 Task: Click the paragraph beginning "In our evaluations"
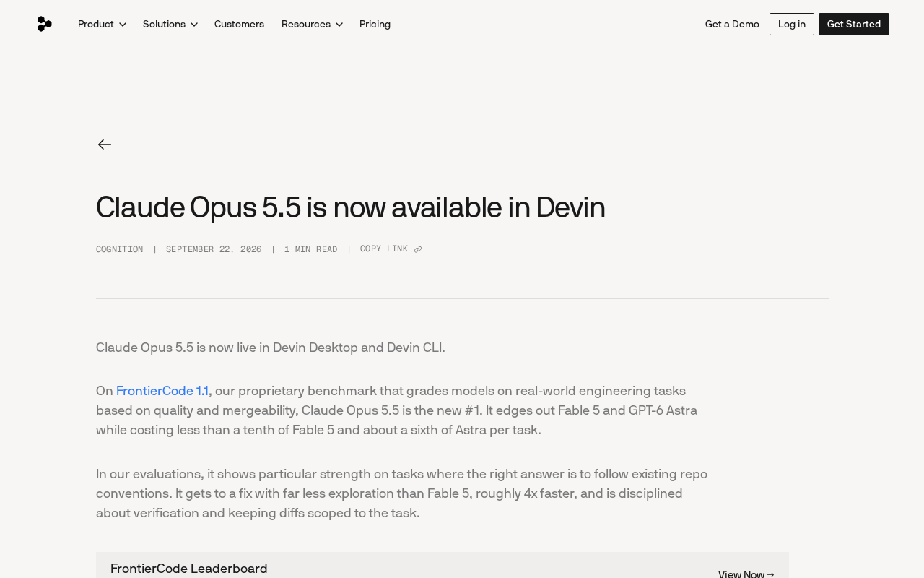[402, 493]
